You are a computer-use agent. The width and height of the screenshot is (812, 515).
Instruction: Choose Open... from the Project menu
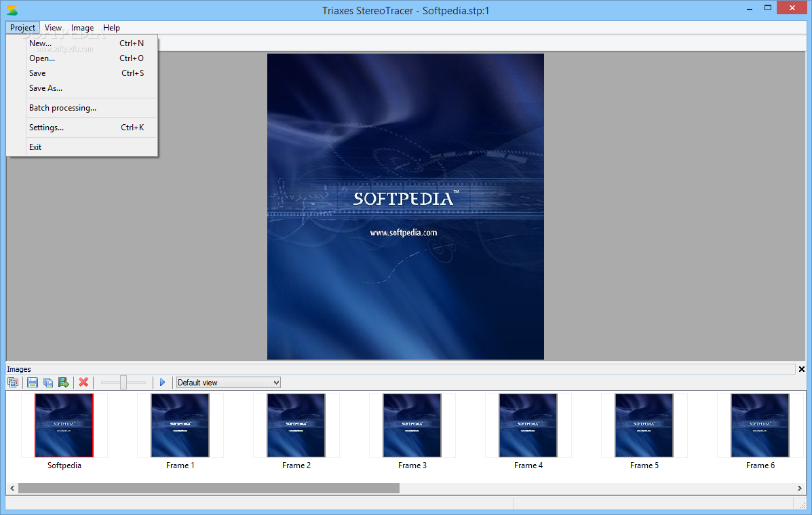pyautogui.click(x=82, y=58)
